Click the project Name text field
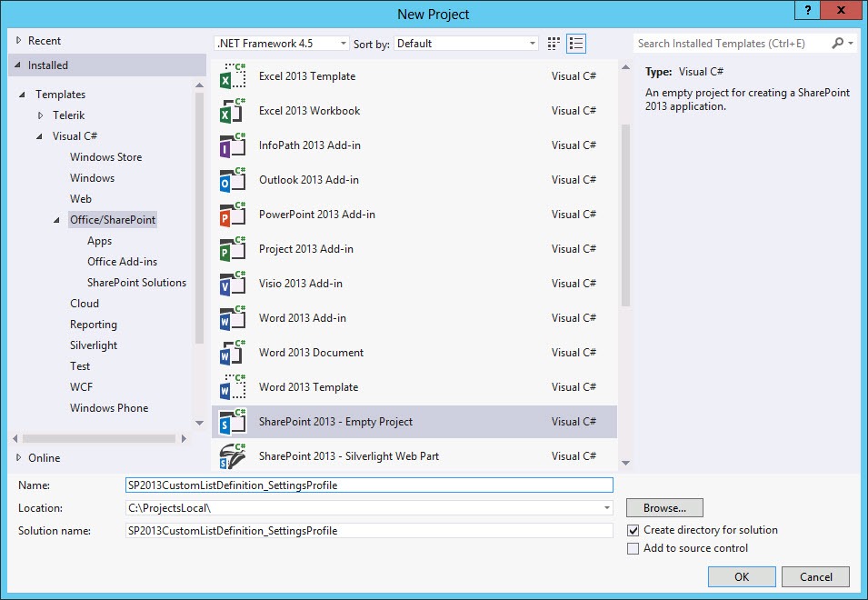Viewport: 868px width, 600px height. [x=369, y=485]
